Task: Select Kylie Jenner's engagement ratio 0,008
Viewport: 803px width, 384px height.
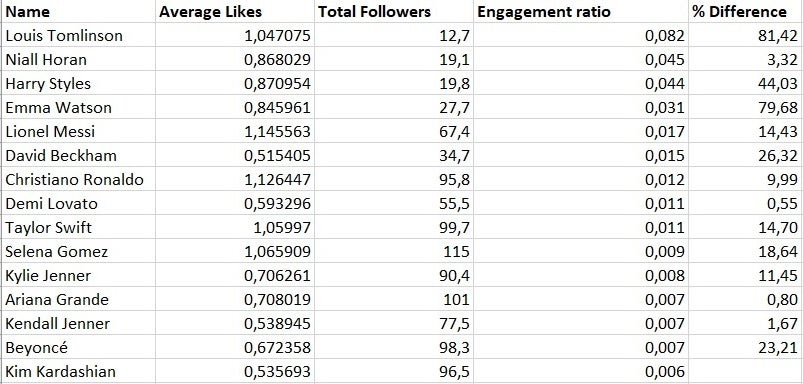Action: tap(581, 275)
